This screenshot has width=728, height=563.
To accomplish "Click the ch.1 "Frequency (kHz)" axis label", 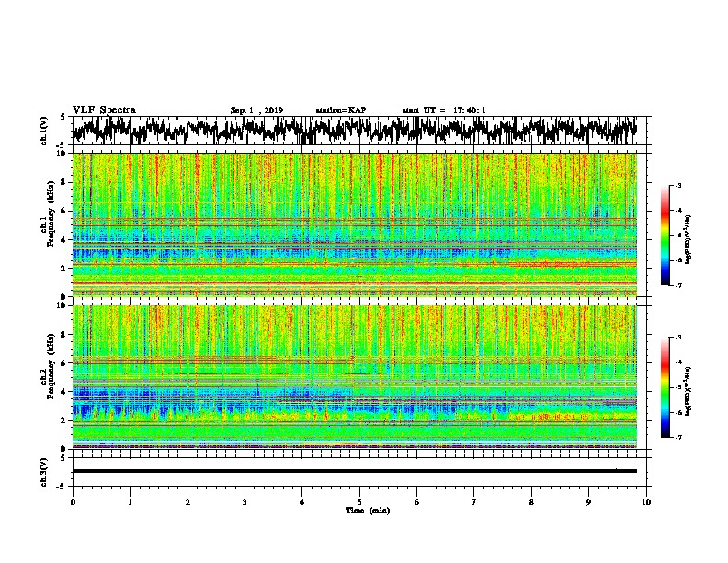I will coord(51,214).
